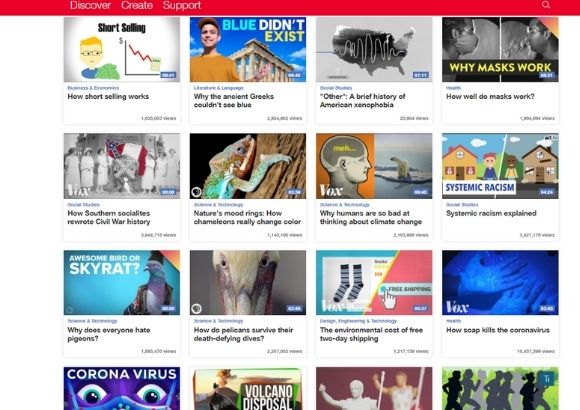
Task: Click the 'How short selling works' title
Action: (108, 97)
